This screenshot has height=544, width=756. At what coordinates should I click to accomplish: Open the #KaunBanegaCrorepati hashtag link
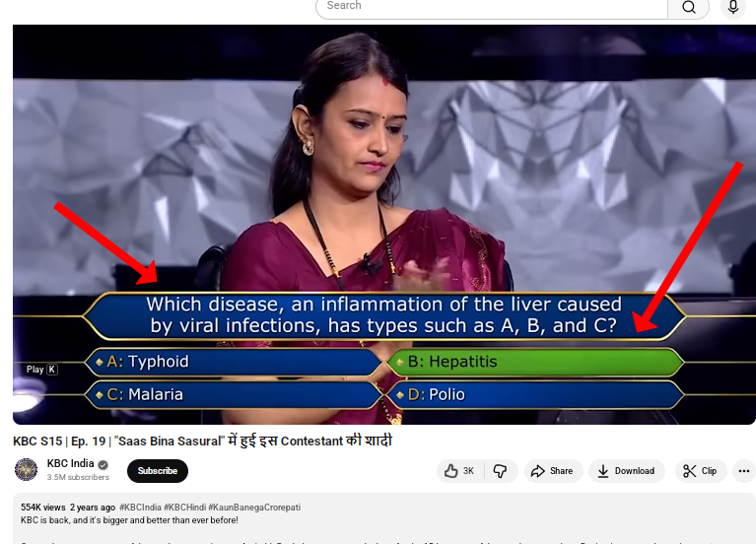pyautogui.click(x=254, y=508)
